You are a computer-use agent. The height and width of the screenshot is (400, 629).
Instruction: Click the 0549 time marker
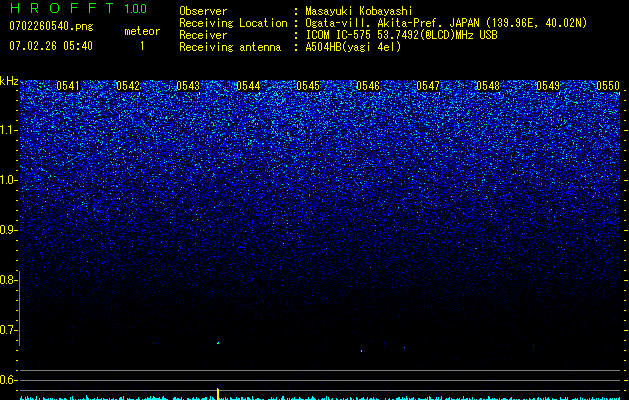[x=548, y=86]
